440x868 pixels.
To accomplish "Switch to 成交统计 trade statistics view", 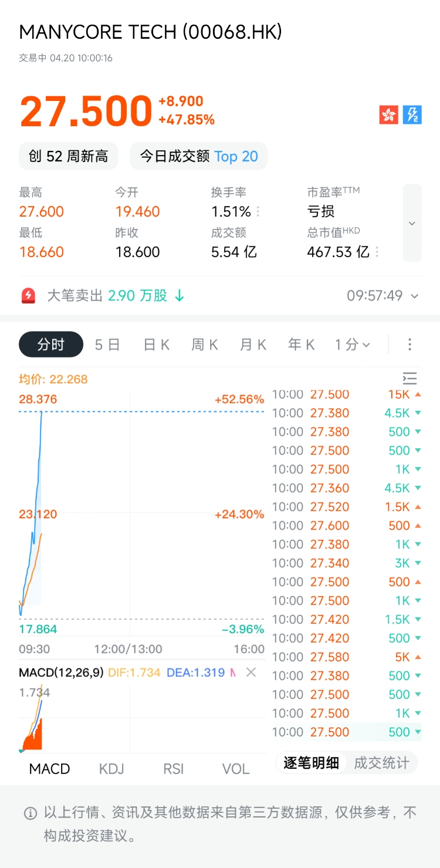I will (x=381, y=763).
